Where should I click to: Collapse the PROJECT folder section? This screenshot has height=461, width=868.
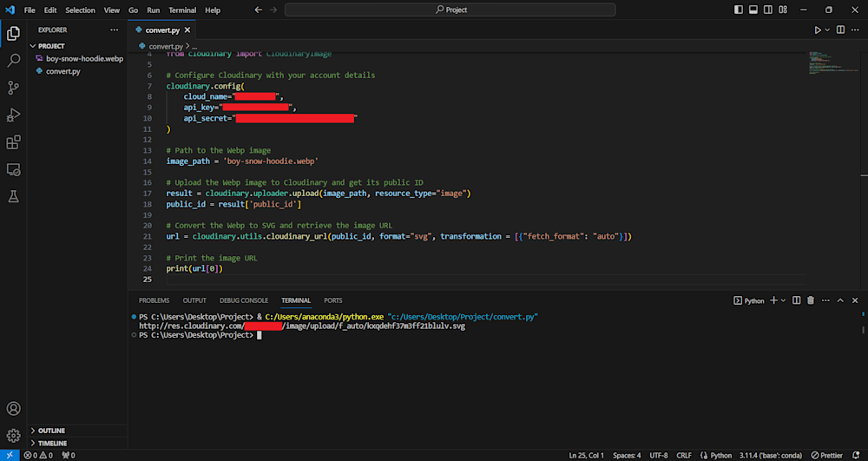coord(51,45)
